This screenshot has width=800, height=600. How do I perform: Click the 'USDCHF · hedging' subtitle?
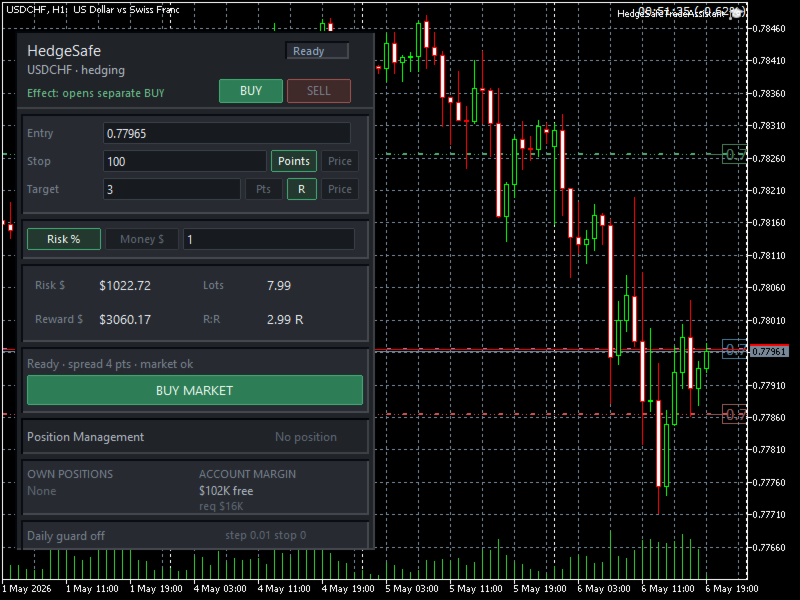76,70
